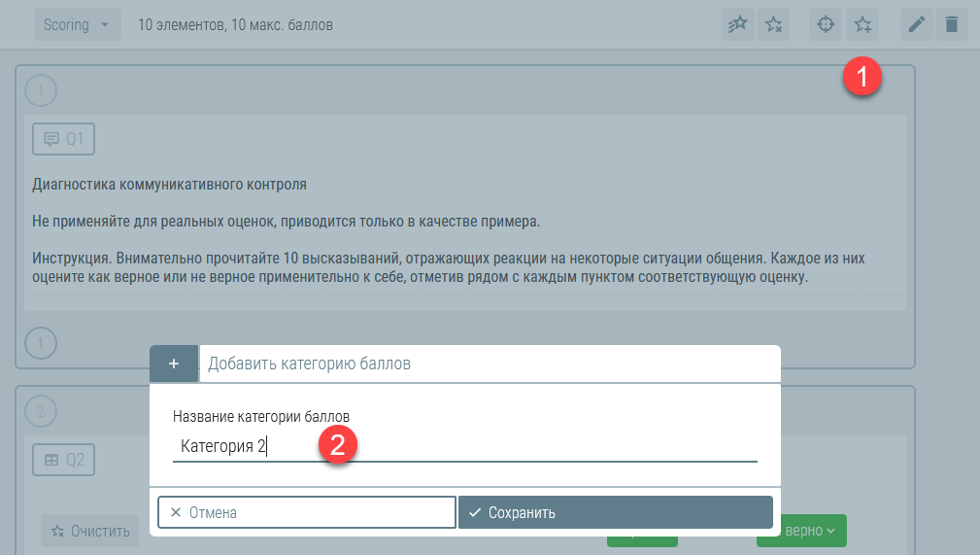
Task: Click label 'Название категории баллов'
Action: (x=261, y=417)
